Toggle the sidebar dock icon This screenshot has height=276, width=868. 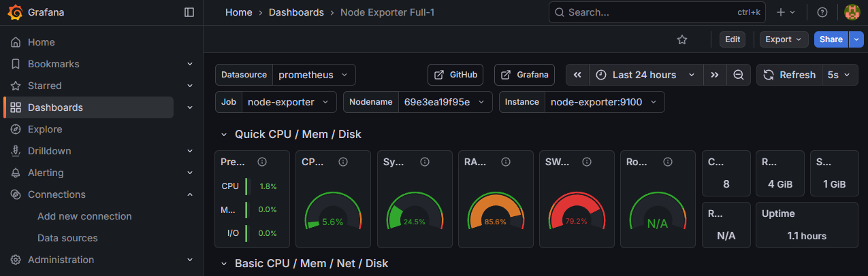point(189,12)
